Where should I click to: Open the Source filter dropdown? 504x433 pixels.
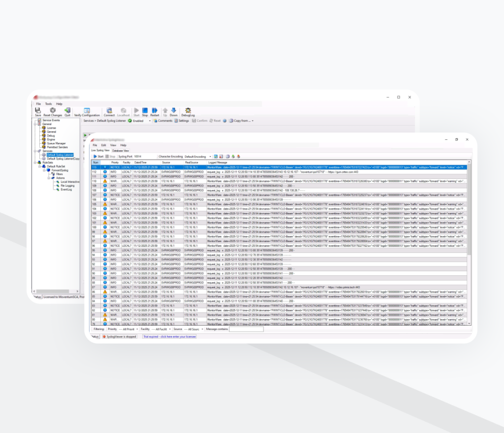[x=202, y=329]
